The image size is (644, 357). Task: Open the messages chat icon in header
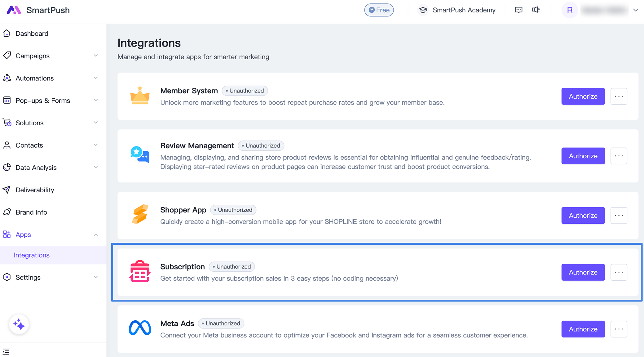pos(518,10)
